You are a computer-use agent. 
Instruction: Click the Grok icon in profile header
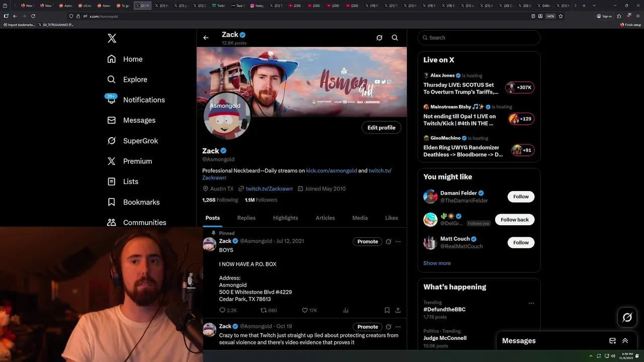click(379, 38)
